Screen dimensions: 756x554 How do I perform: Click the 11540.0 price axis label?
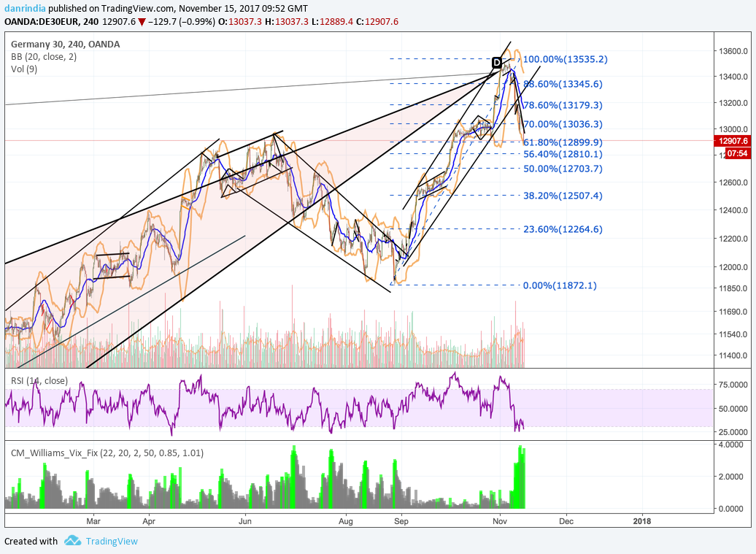(x=733, y=334)
